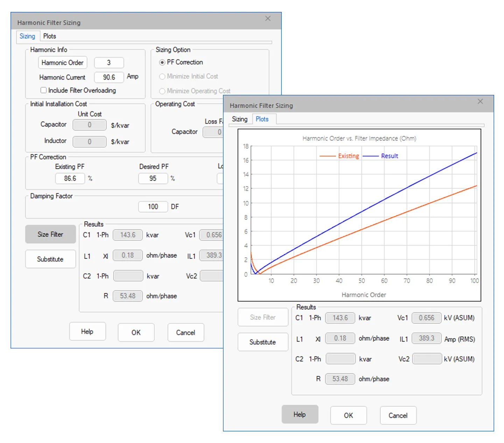Click the highlighted Size Filter button
The width and height of the screenshot is (504, 443).
(x=50, y=234)
